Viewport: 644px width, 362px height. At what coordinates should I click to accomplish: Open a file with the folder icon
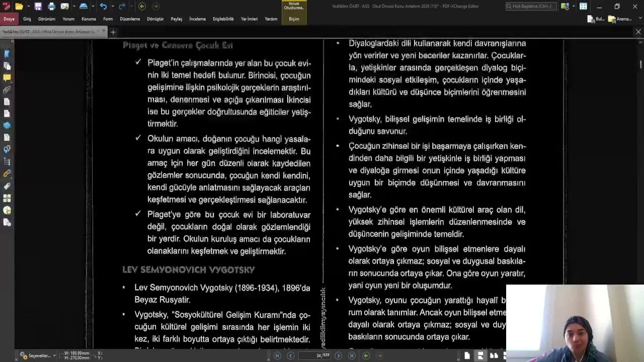[19, 7]
